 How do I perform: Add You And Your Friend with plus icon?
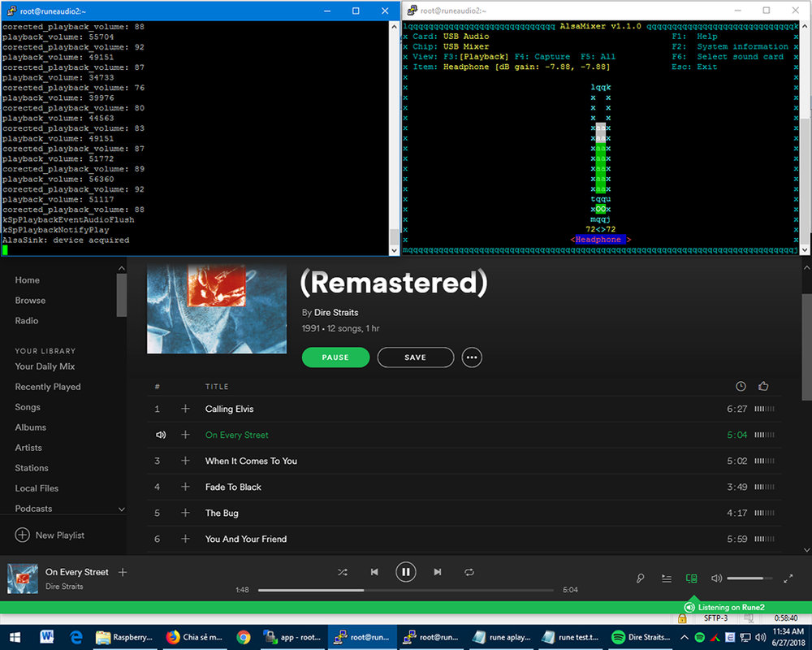[185, 539]
